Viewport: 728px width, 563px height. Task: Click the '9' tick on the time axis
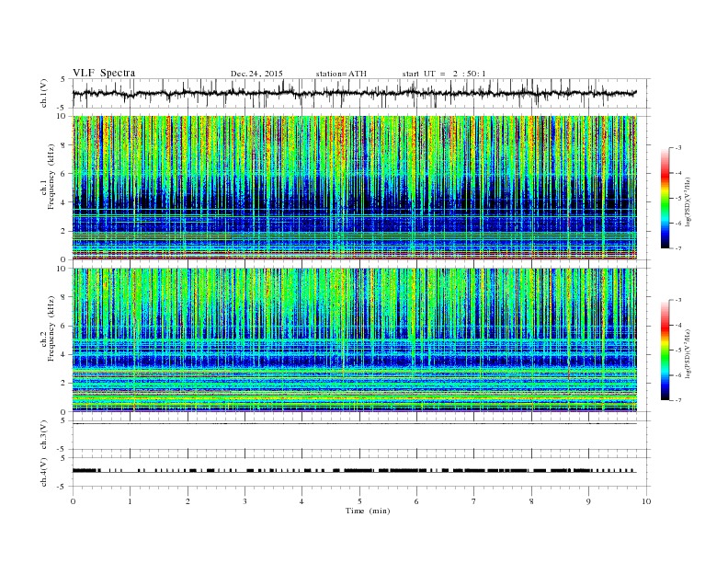point(588,501)
